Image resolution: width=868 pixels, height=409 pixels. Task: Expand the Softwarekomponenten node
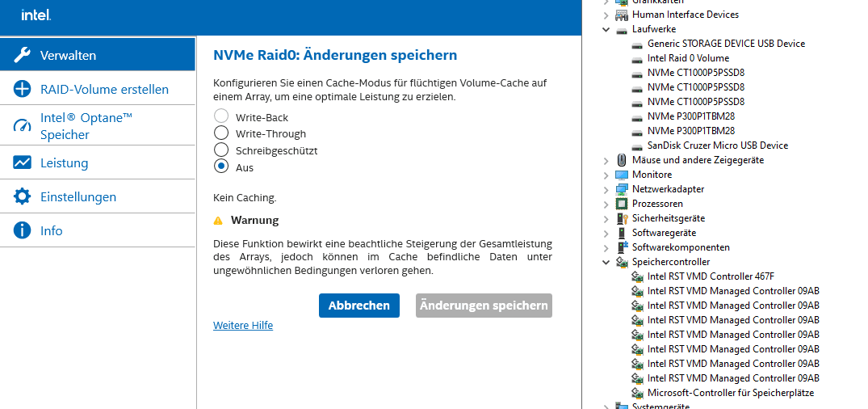click(606, 247)
